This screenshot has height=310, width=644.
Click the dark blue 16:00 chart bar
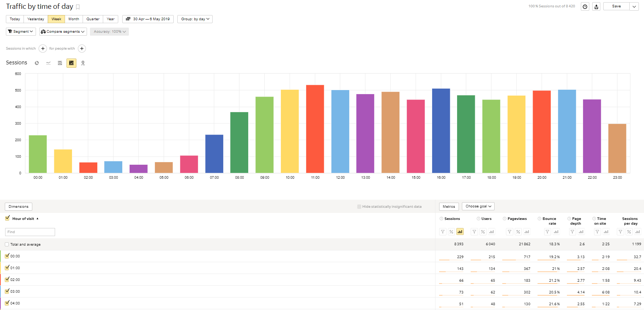pyautogui.click(x=441, y=131)
